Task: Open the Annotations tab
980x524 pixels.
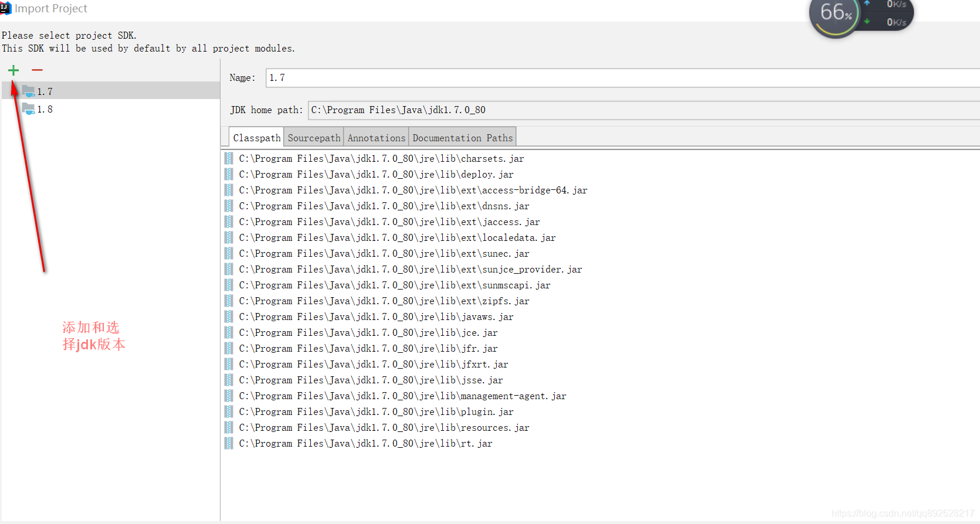Action: coord(377,138)
